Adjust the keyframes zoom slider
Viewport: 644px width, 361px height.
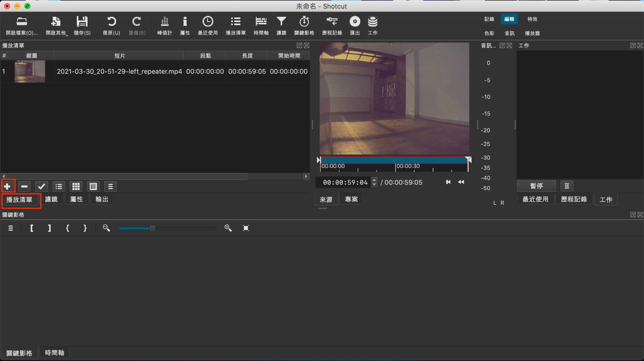pyautogui.click(x=167, y=228)
